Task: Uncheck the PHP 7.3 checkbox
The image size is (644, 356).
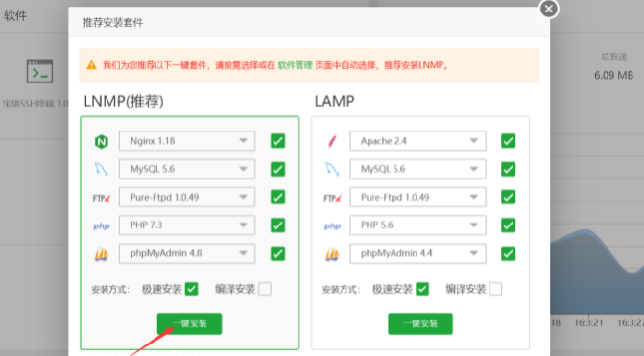Action: coord(277,225)
